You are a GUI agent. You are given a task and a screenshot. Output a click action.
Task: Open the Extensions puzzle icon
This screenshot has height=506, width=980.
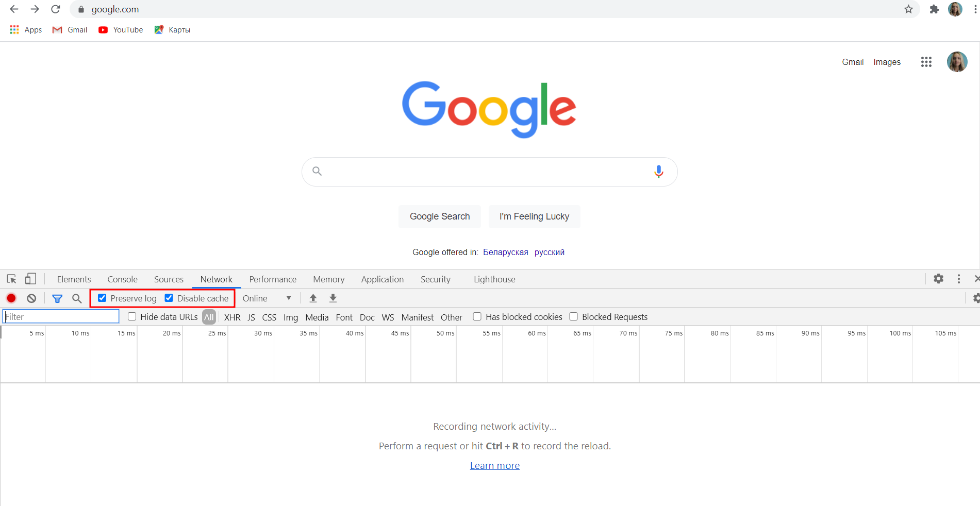[x=934, y=9]
